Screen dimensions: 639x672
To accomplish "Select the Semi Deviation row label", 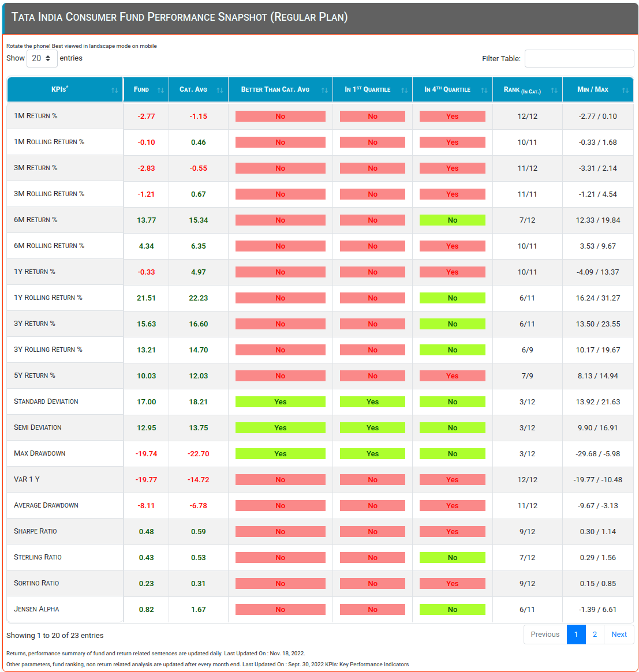I will [x=38, y=427].
